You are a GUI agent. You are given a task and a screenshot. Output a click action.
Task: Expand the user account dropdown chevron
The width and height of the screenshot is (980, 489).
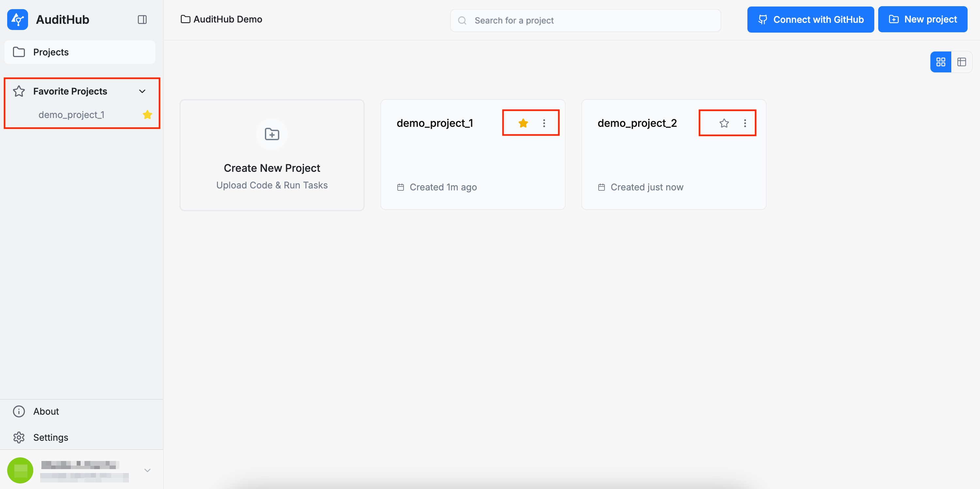coord(147,470)
